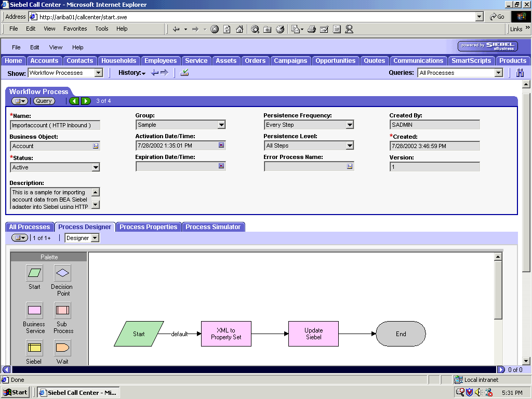Image resolution: width=532 pixels, height=399 pixels.
Task: Switch to the Process Simulator tab
Action: pos(214,227)
